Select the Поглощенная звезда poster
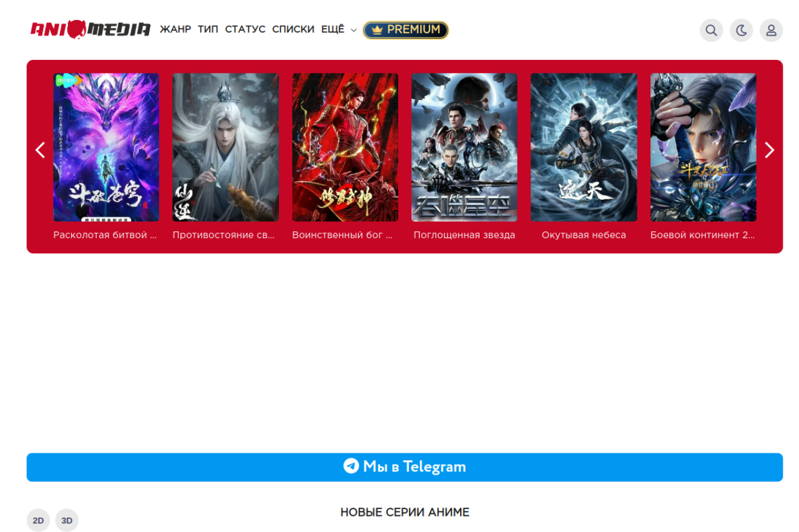 [x=464, y=147]
